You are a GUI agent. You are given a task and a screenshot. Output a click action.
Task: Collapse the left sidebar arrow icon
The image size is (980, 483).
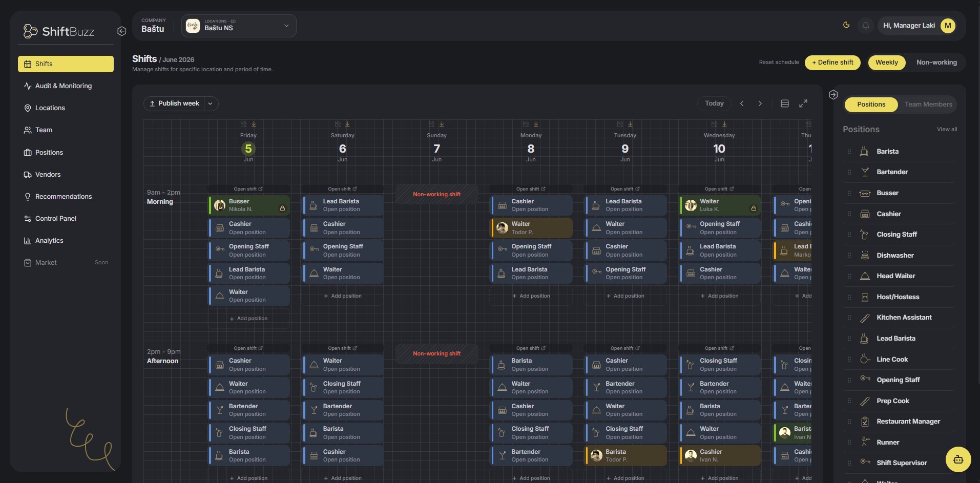121,31
